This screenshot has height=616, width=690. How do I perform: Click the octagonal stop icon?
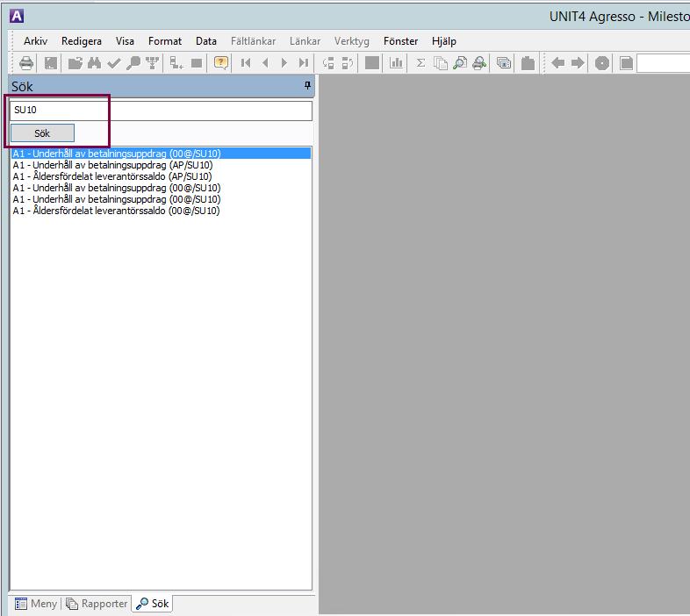point(602,63)
